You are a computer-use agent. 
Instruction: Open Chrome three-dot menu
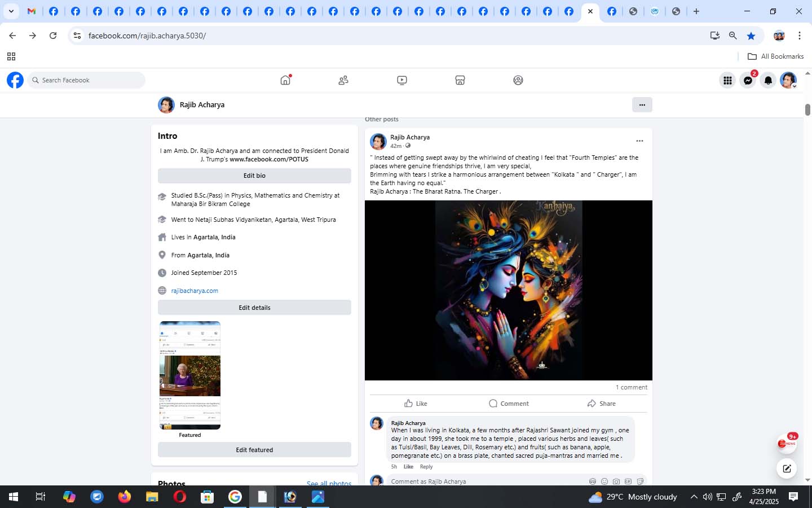[x=800, y=36]
